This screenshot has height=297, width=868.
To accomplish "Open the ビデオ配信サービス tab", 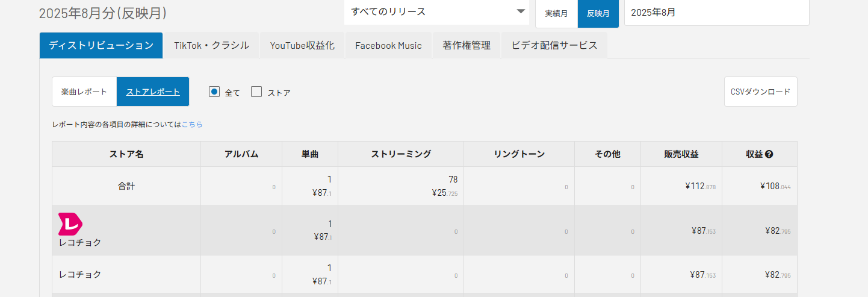I will (x=554, y=45).
